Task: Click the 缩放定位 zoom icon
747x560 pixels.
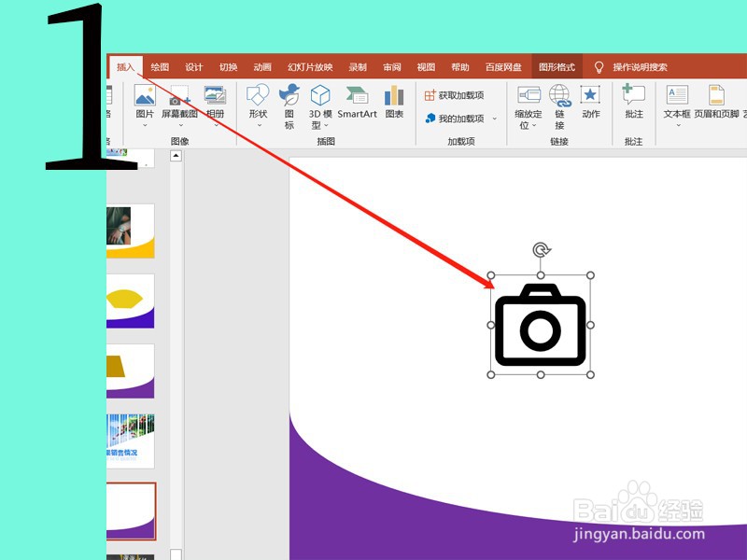Action: coord(529,95)
